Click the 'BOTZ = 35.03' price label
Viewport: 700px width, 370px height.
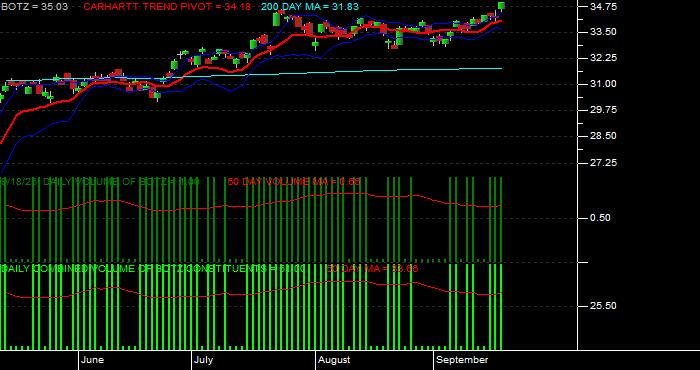coord(35,7)
